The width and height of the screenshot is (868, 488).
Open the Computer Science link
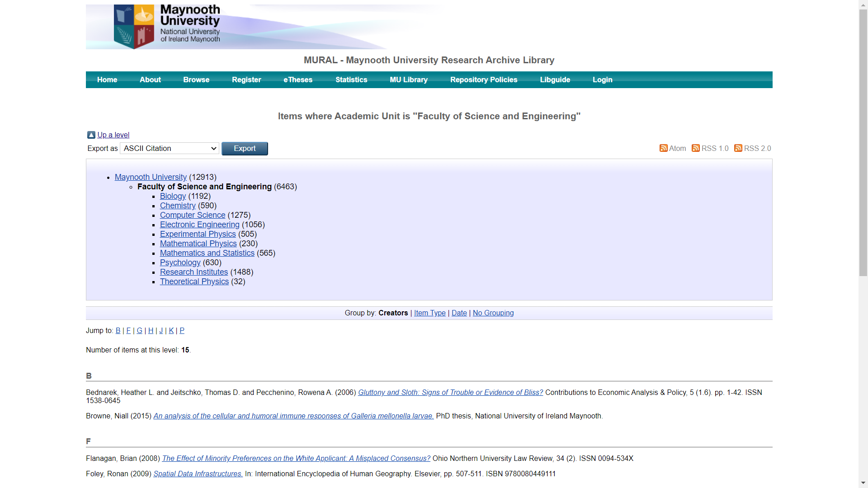(193, 215)
